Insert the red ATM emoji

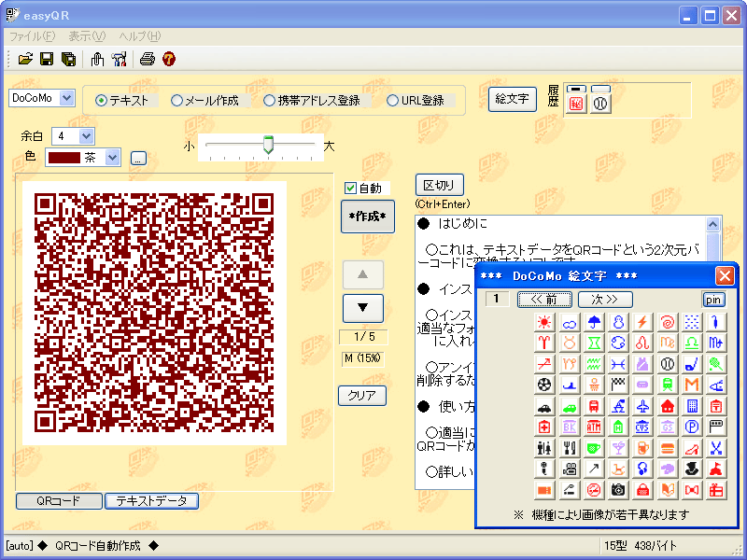[x=594, y=427]
